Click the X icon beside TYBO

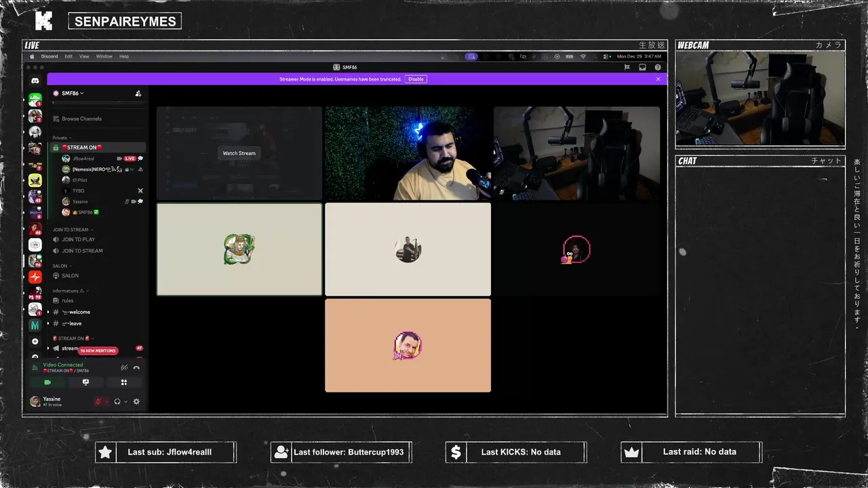tap(140, 191)
